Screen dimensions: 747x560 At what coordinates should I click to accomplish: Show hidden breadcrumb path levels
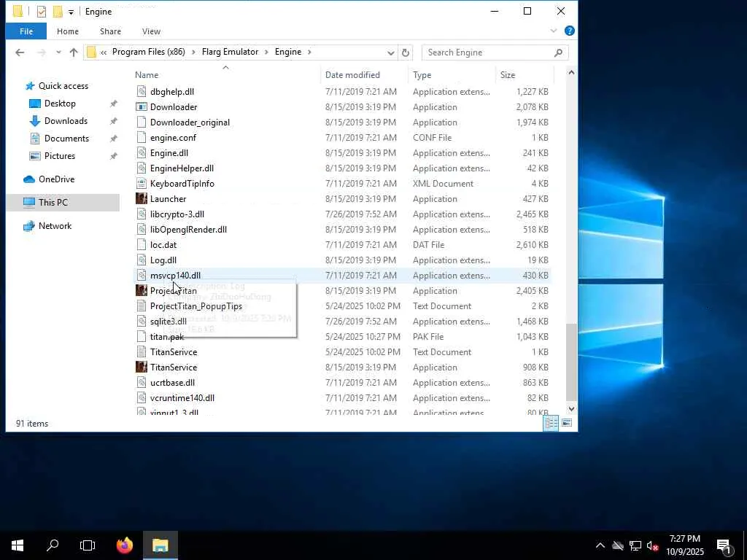pyautogui.click(x=104, y=52)
